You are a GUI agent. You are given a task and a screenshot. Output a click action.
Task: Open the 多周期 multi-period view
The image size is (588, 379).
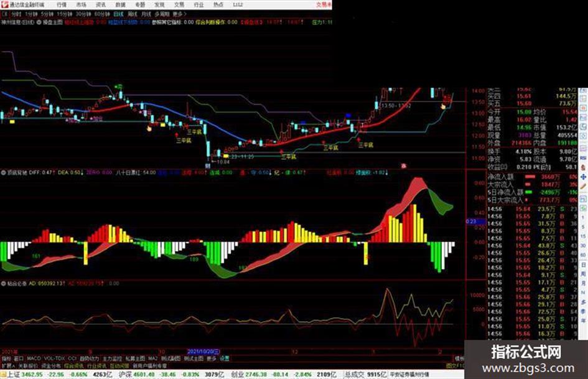tap(162, 14)
